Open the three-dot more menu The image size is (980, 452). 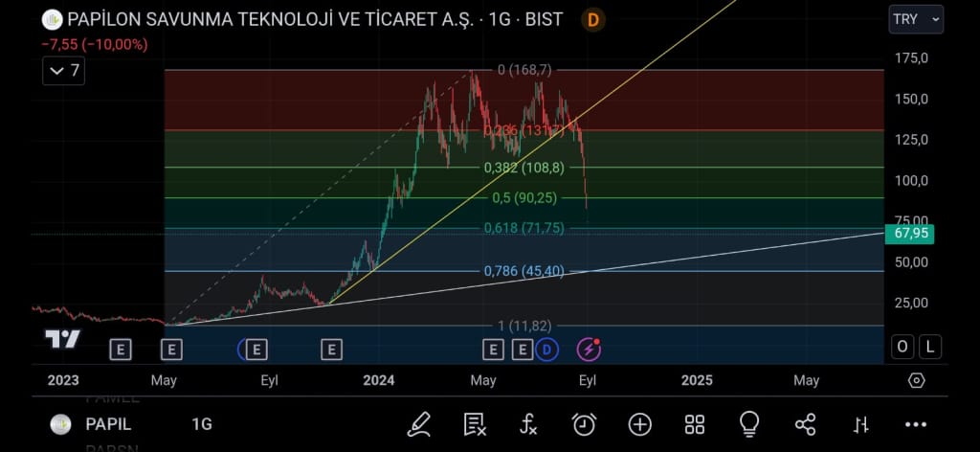[916, 425]
